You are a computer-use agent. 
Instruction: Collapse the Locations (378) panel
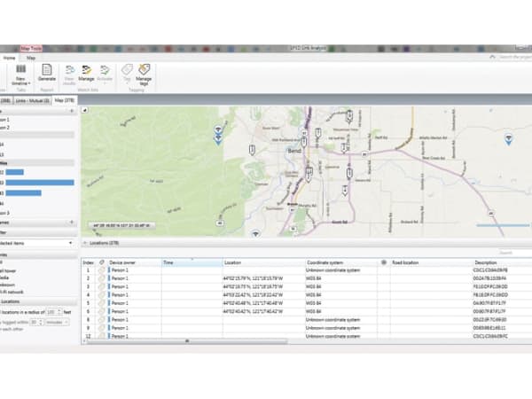tap(84, 242)
